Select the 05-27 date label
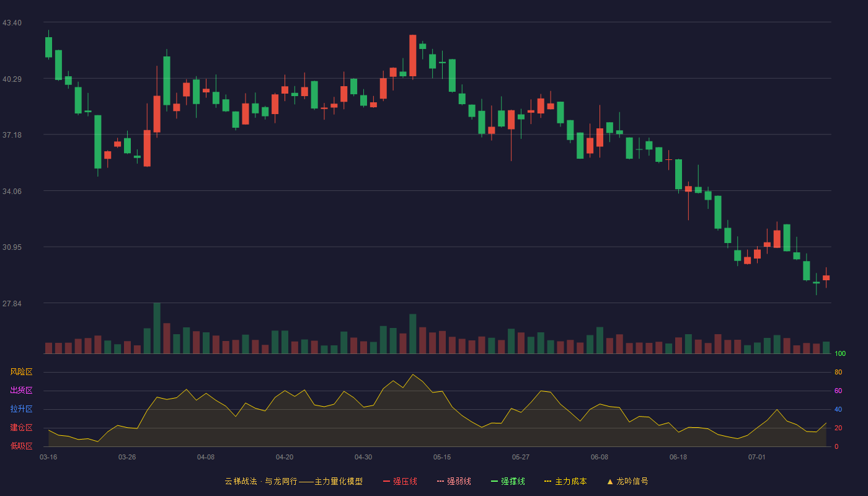Screen dimensions: 868x496 [521, 457]
